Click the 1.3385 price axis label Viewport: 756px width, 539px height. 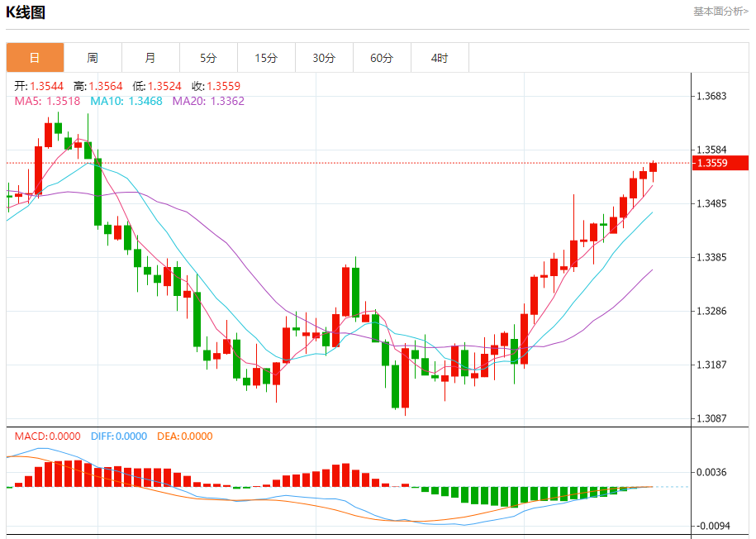click(x=711, y=257)
